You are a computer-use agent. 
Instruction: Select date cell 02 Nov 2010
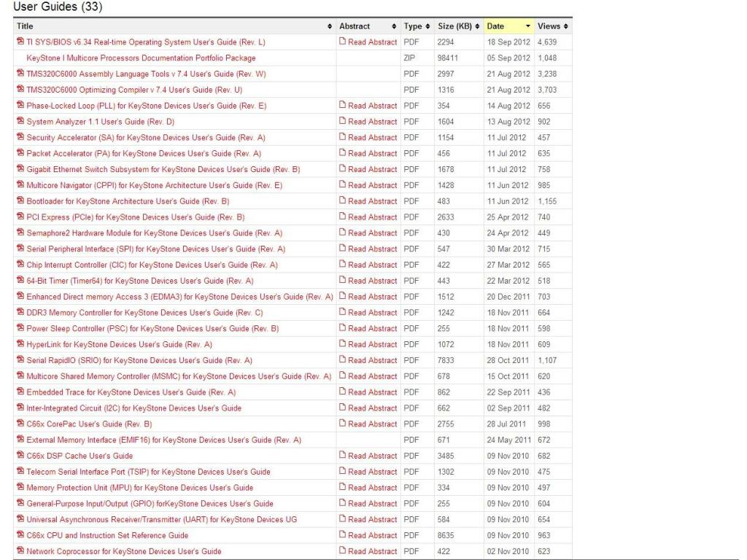pos(508,551)
